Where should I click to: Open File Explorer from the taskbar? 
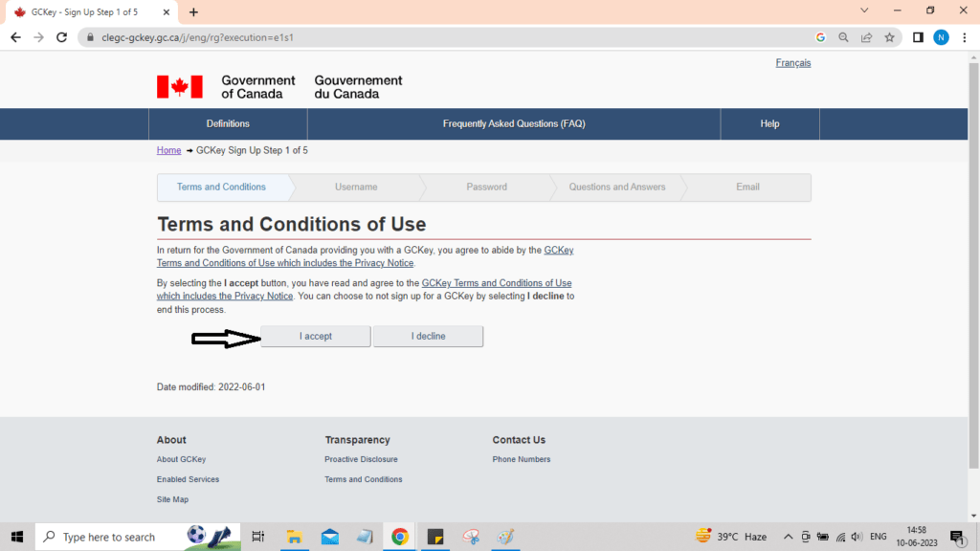(295, 537)
